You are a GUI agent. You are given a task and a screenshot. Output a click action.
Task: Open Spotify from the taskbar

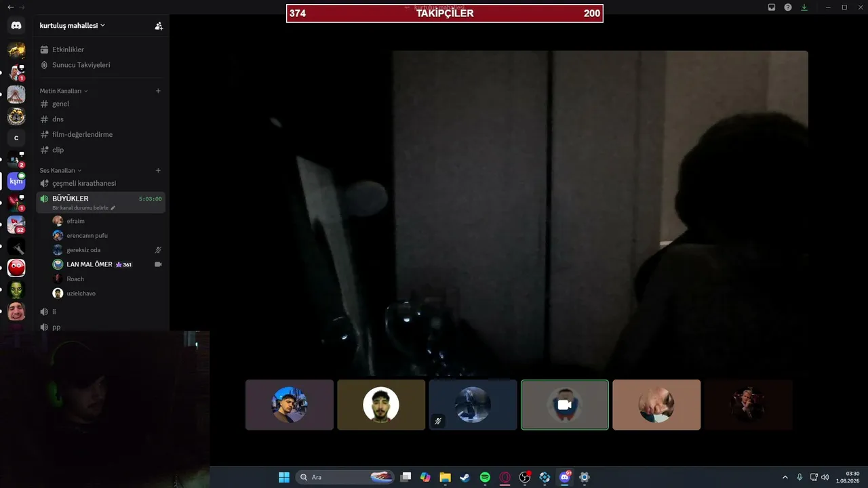tap(485, 477)
